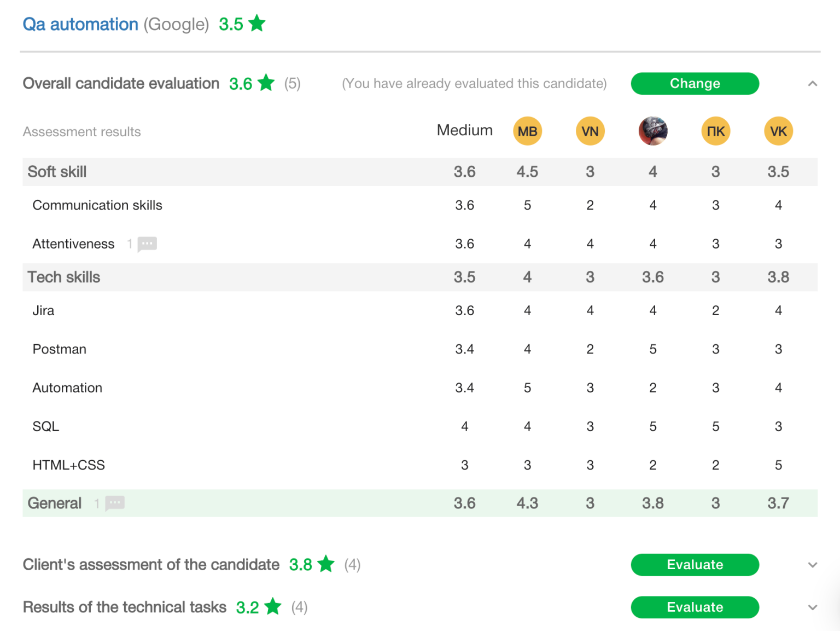Open the MB evaluator avatar

point(527,131)
